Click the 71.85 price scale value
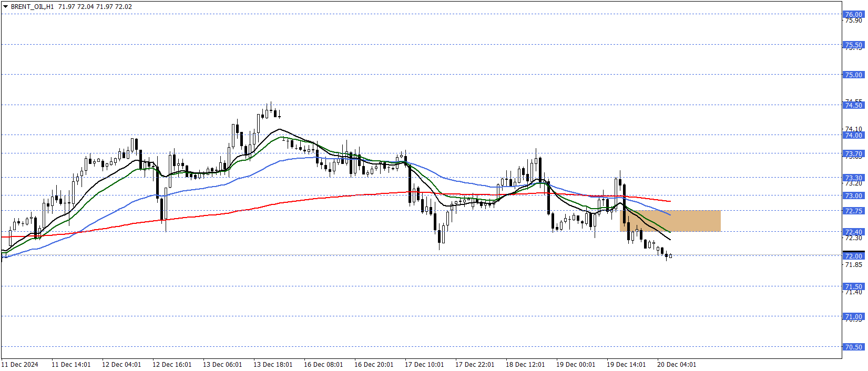The height and width of the screenshot is (371, 868). coord(853,265)
